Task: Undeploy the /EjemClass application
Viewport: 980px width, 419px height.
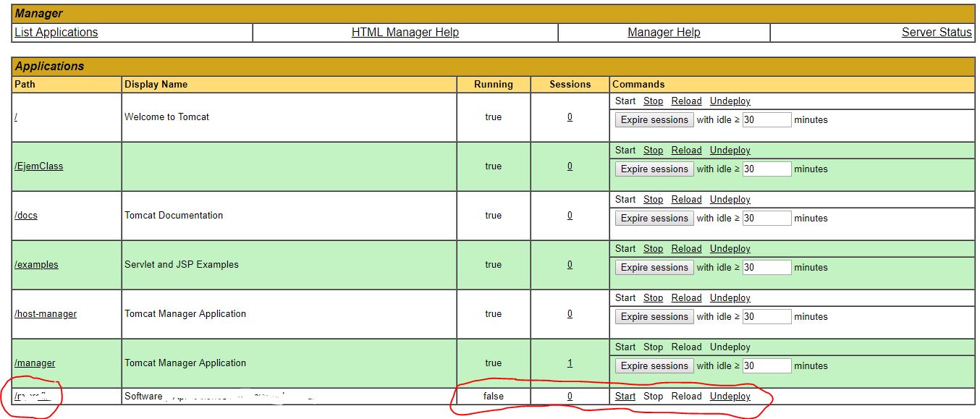Action: pos(730,151)
